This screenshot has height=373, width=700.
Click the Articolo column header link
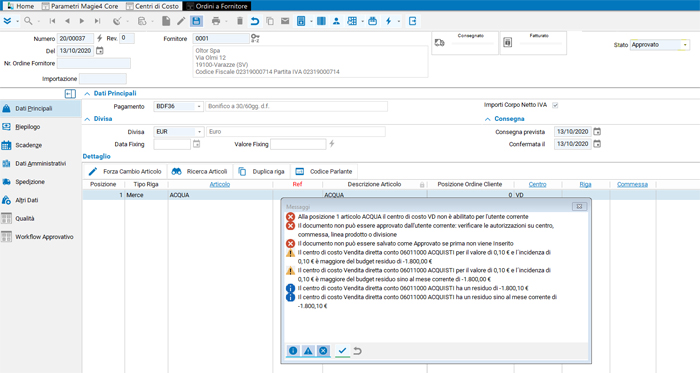click(220, 184)
